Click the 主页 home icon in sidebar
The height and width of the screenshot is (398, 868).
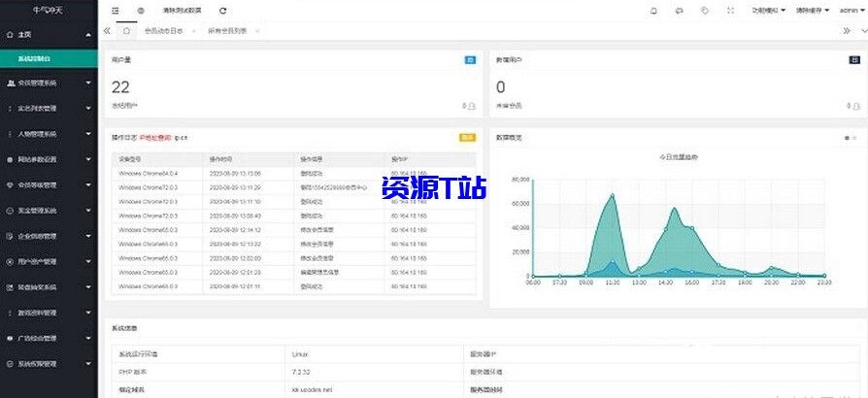coord(10,34)
